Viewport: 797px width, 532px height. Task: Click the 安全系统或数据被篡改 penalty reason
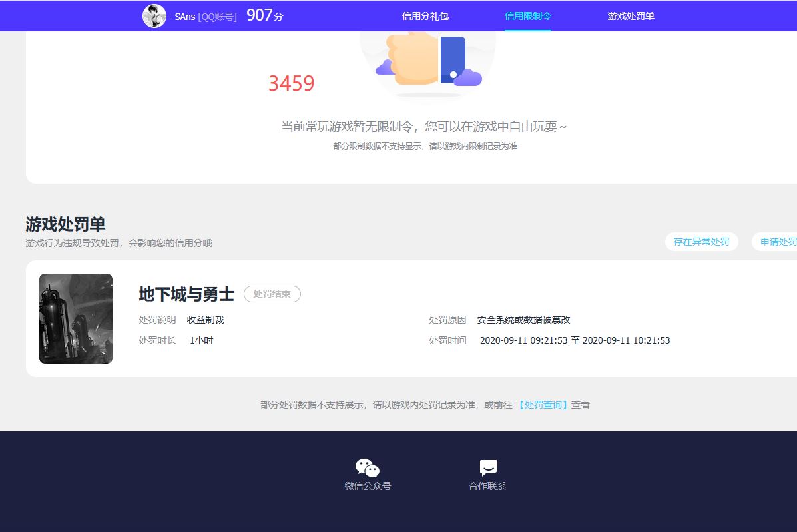tap(523, 320)
